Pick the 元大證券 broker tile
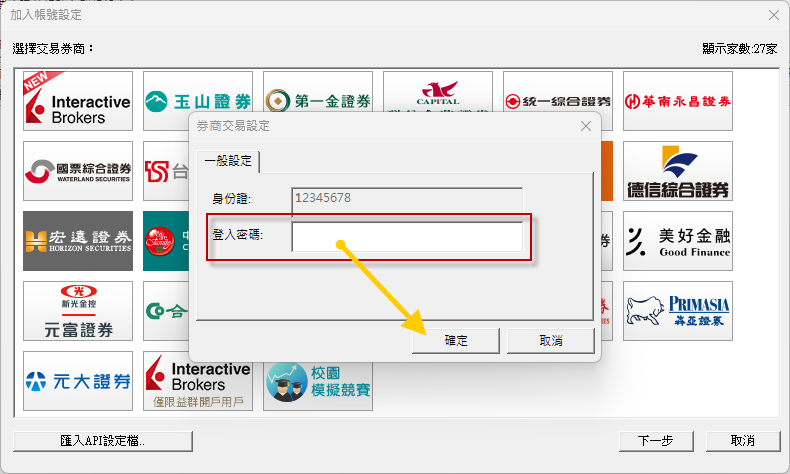The width and height of the screenshot is (790, 474). [78, 381]
